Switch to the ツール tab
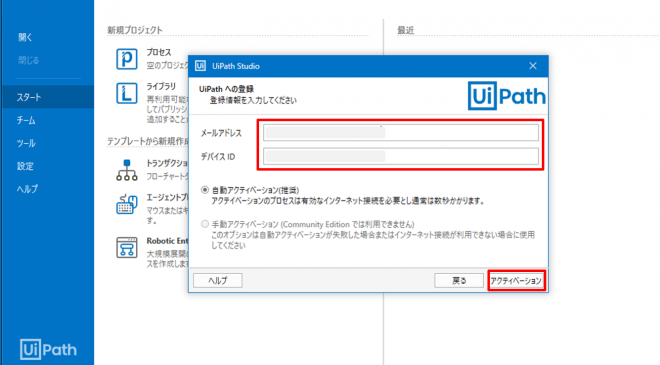This screenshot has height=365, width=660. (26, 143)
